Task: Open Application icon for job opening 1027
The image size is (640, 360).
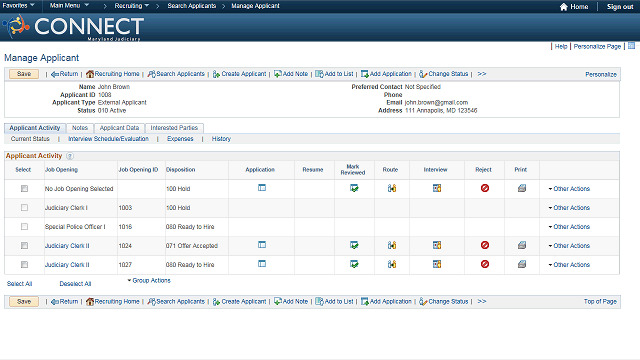Action: coord(262,264)
